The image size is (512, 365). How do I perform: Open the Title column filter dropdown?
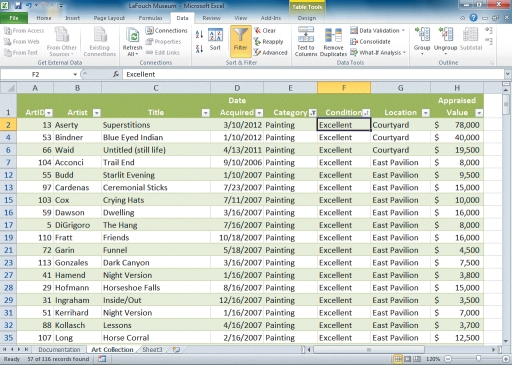(x=206, y=113)
